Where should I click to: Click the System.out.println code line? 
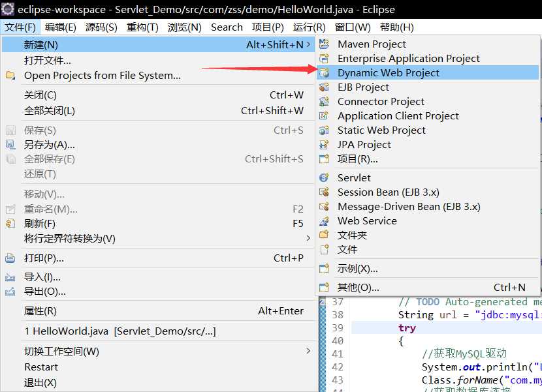[481, 367]
